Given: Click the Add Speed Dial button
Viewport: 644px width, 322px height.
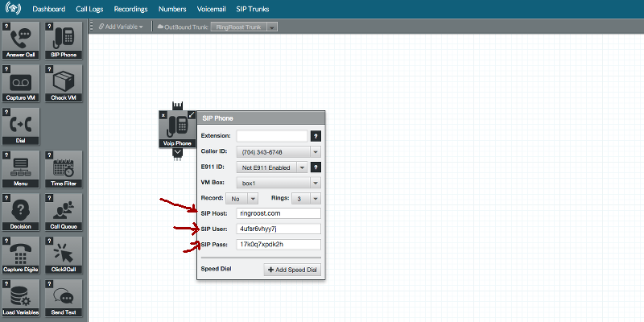Looking at the screenshot, I should [x=293, y=270].
